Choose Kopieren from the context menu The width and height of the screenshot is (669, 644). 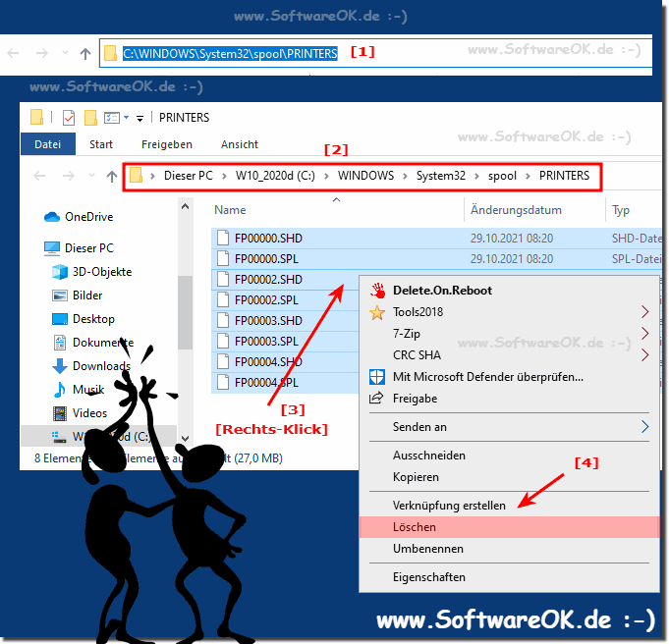coord(510,477)
